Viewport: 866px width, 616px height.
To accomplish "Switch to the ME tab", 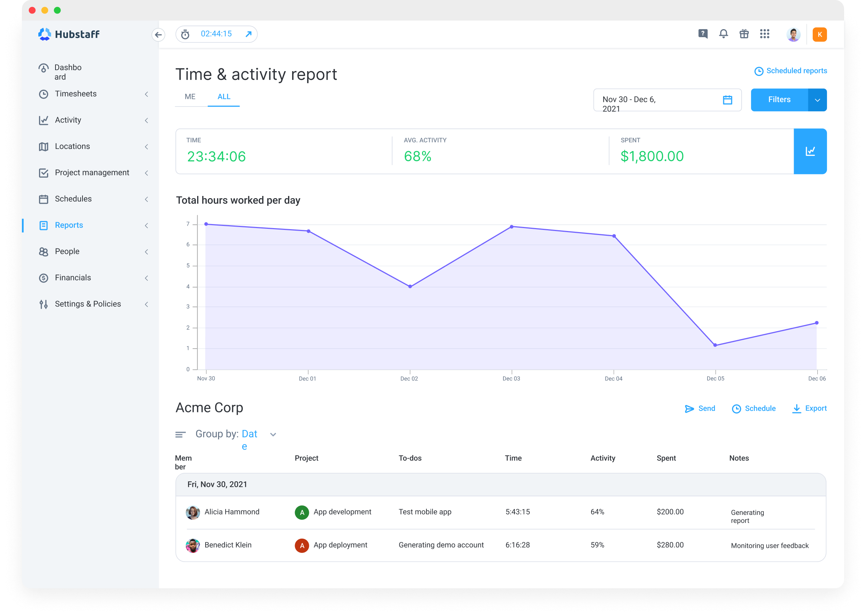I will coord(190,97).
